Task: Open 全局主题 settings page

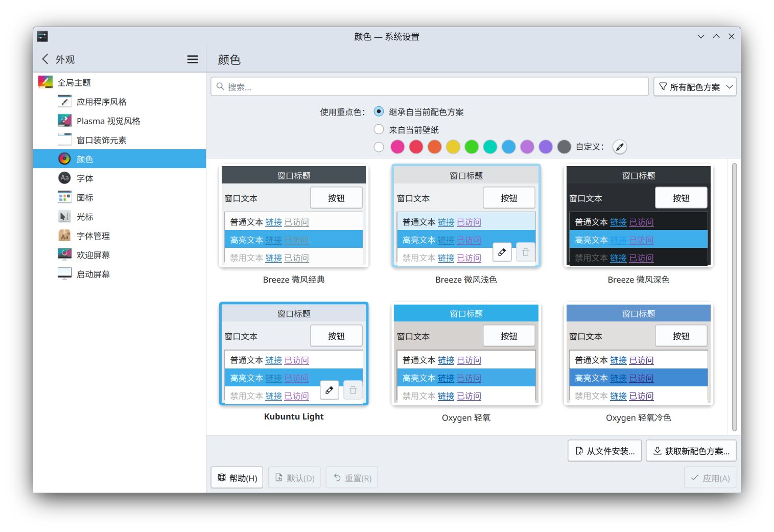Action: (120, 82)
